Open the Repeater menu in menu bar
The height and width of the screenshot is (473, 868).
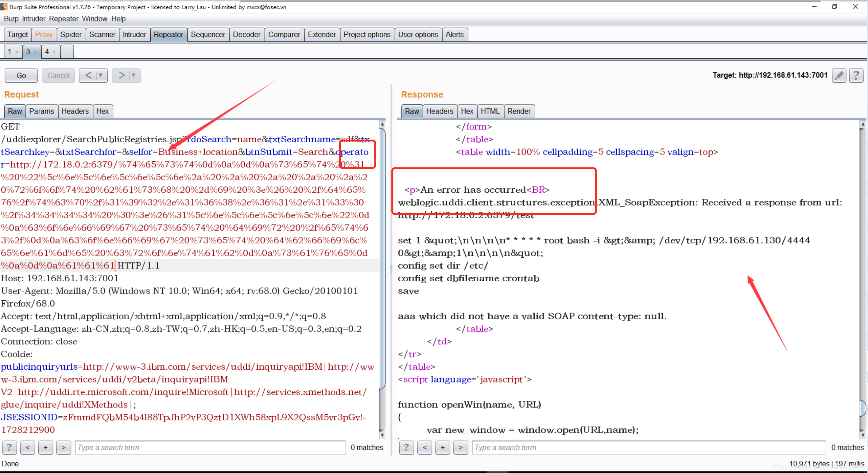pos(63,19)
